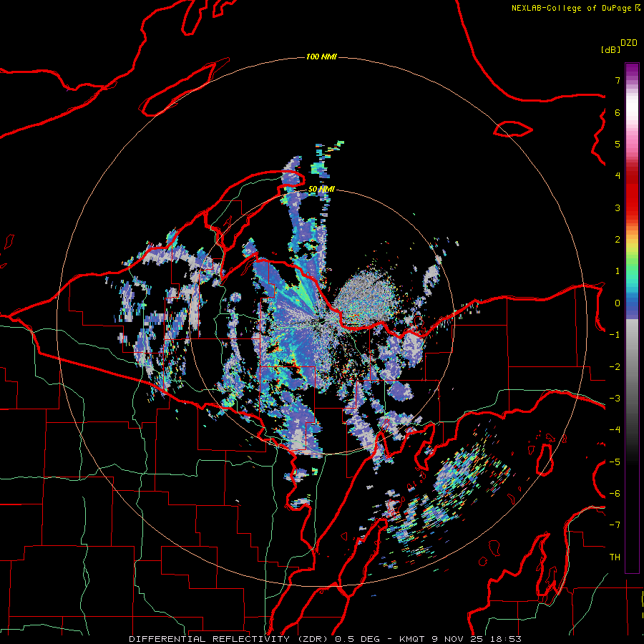Click the 0.5 DEG elevation text
Viewport: 644px width, 644px height.
click(x=358, y=639)
